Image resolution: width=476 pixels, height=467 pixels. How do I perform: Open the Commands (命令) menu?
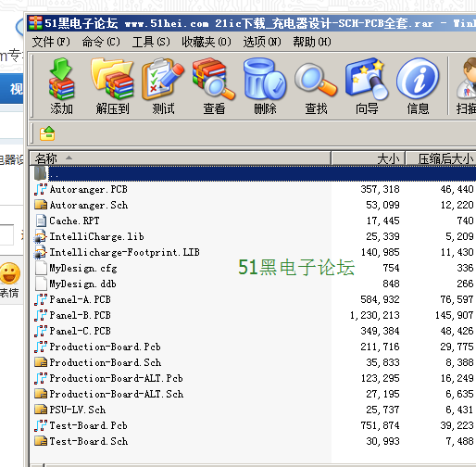coord(101,42)
